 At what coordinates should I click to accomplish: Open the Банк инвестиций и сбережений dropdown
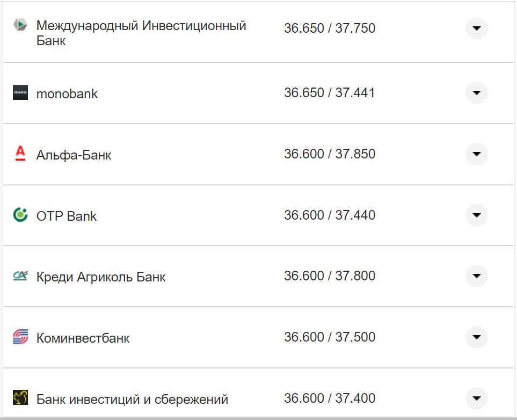(x=476, y=398)
